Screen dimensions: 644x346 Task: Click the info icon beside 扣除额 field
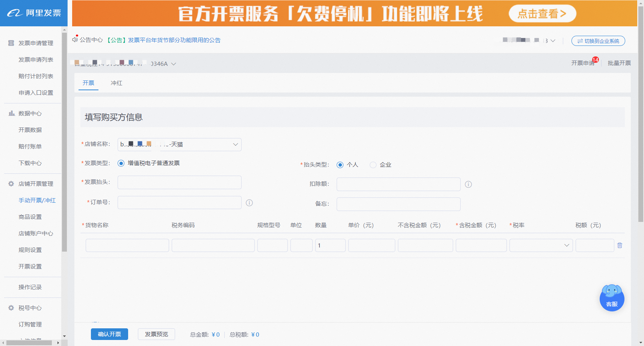coord(468,184)
